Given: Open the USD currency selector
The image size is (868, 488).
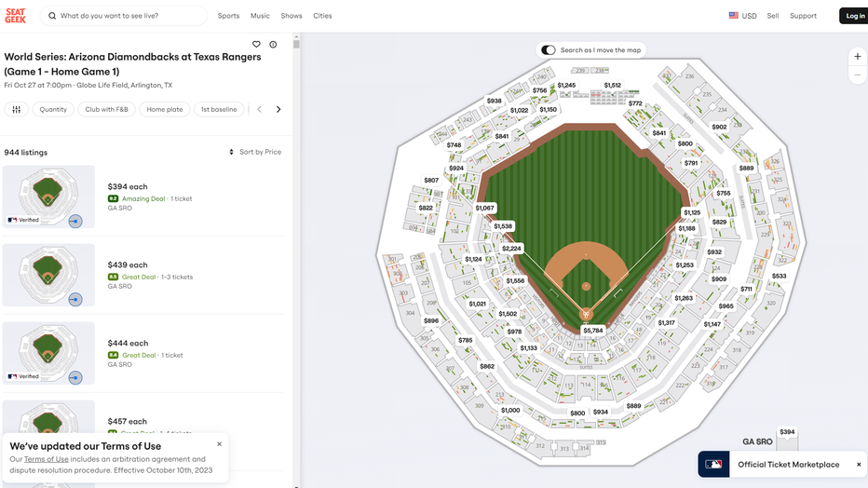Looking at the screenshot, I should (742, 16).
